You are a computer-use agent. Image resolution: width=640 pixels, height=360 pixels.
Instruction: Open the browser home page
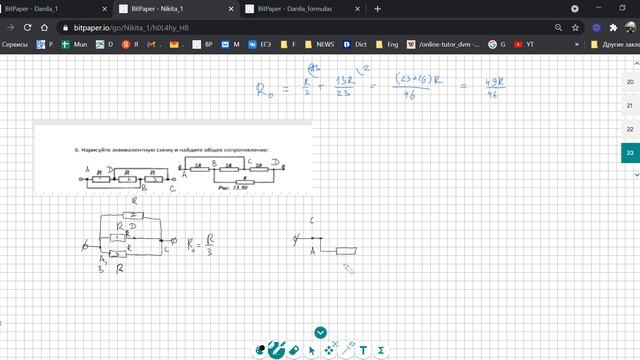tap(44, 27)
